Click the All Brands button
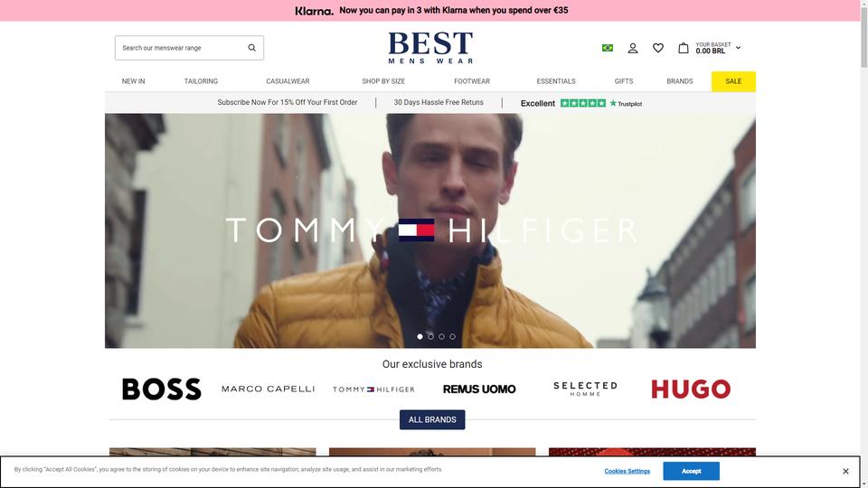The height and width of the screenshot is (488, 868). tap(432, 419)
